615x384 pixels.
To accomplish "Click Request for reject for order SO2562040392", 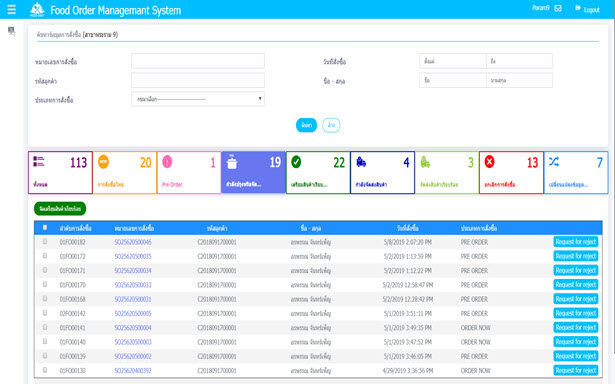I will tap(575, 370).
